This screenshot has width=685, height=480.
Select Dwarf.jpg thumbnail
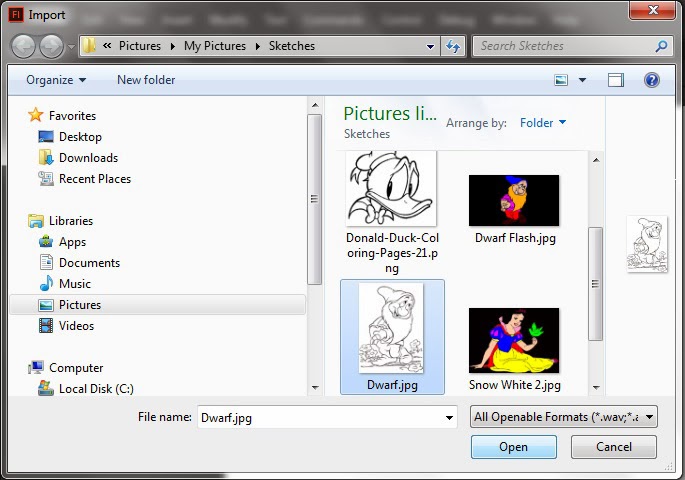(391, 328)
